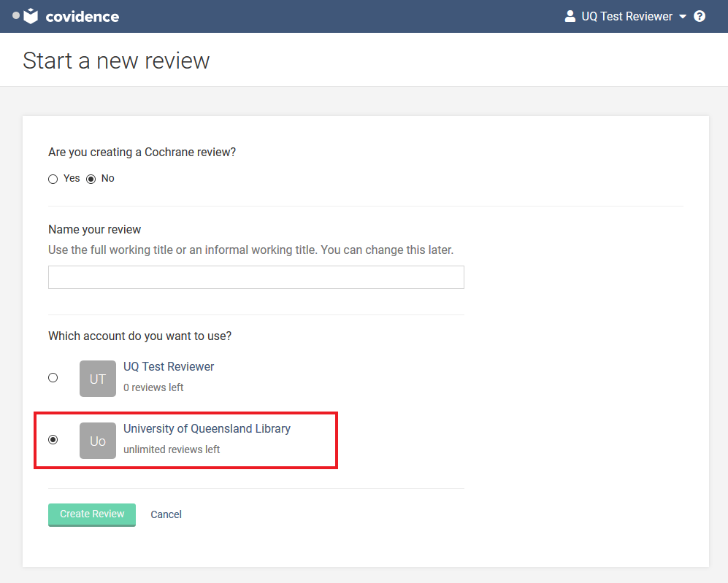Click the user profile silhouette icon
The height and width of the screenshot is (583, 728).
point(570,16)
